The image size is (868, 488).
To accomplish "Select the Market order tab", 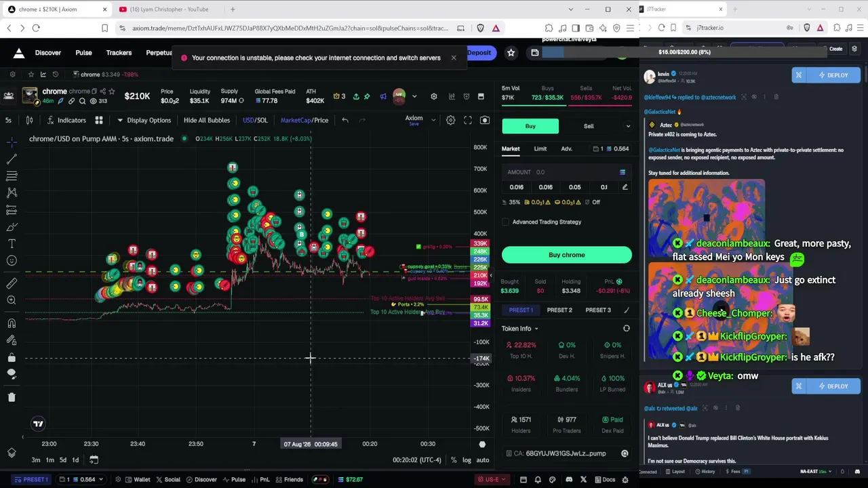I will pos(511,148).
